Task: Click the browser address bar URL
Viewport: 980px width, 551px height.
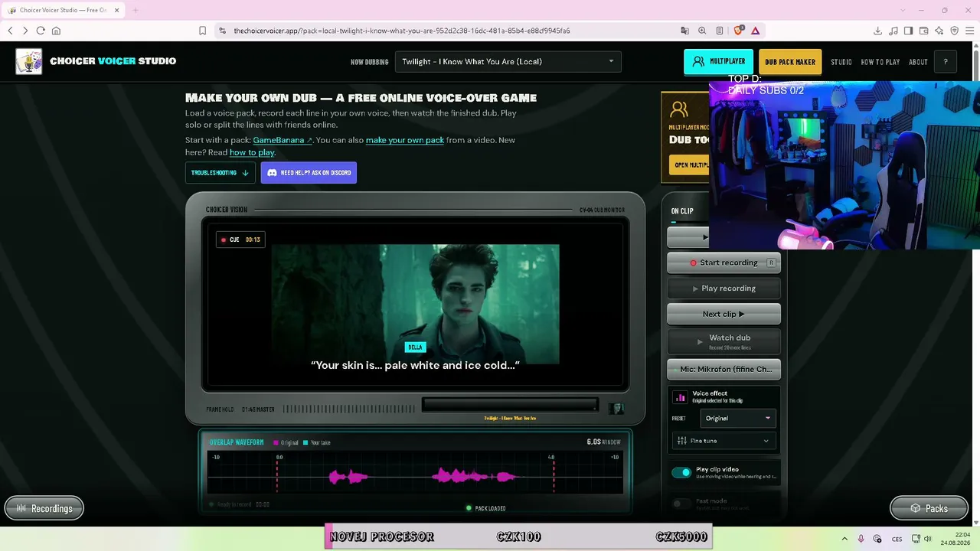Action: click(402, 31)
